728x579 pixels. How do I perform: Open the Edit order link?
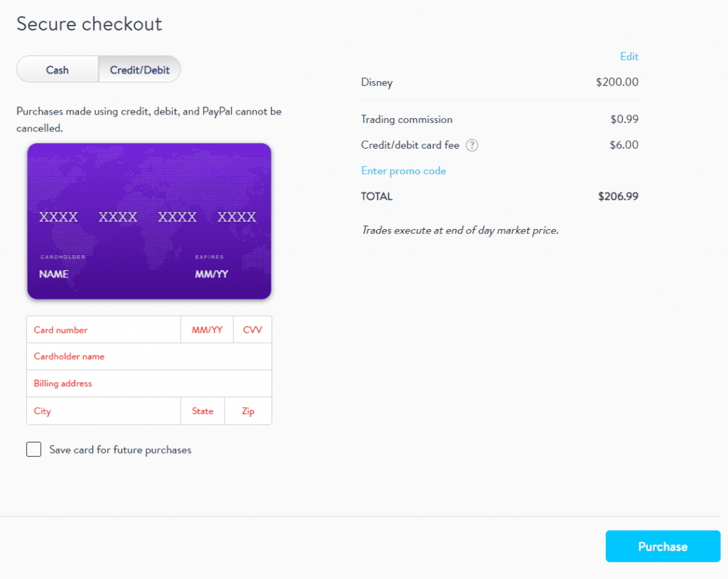[x=629, y=57]
